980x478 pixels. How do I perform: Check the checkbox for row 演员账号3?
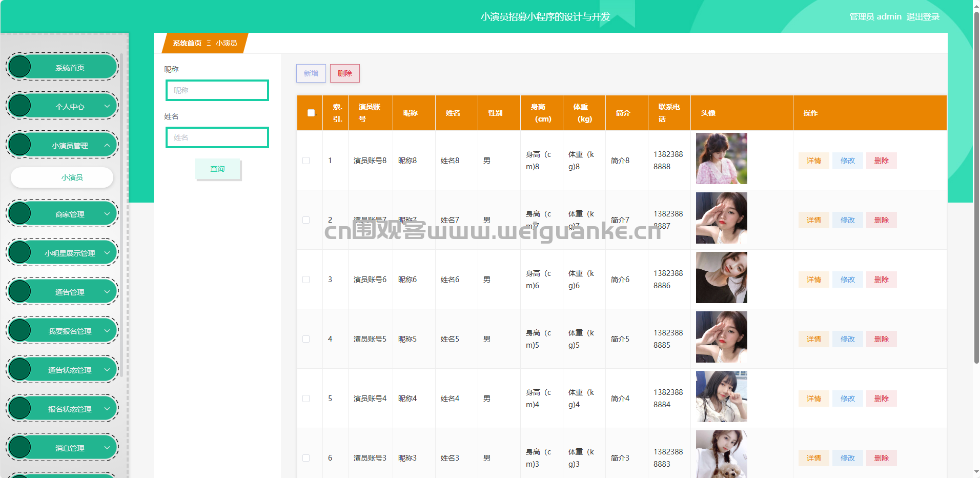tap(306, 458)
